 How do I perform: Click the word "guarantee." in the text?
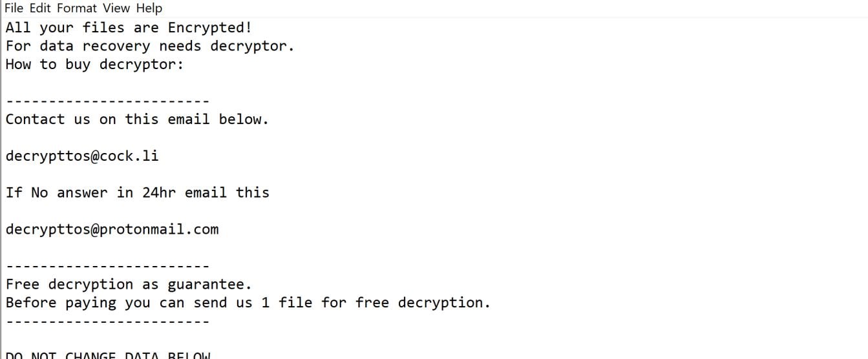(x=210, y=284)
